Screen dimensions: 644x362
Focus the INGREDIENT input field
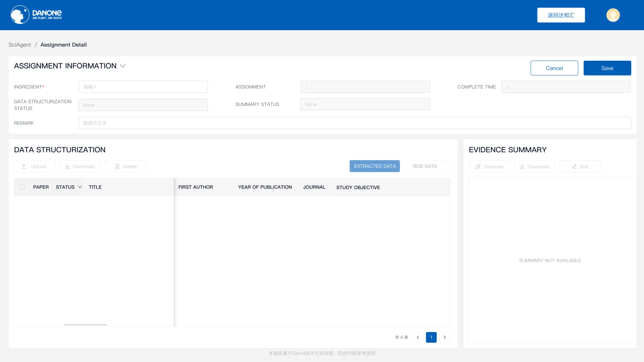[143, 87]
